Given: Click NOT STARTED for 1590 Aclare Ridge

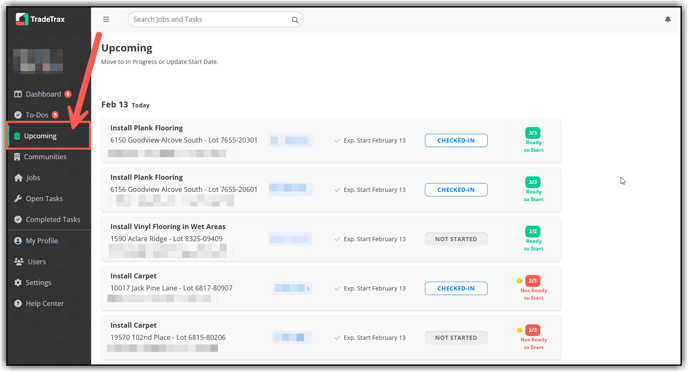Looking at the screenshot, I should click(x=456, y=239).
